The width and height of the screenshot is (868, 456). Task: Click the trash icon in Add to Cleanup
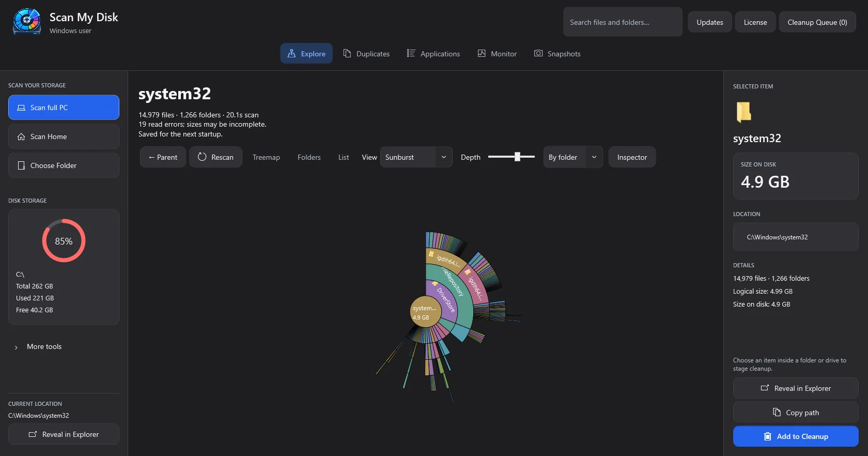[x=768, y=436]
